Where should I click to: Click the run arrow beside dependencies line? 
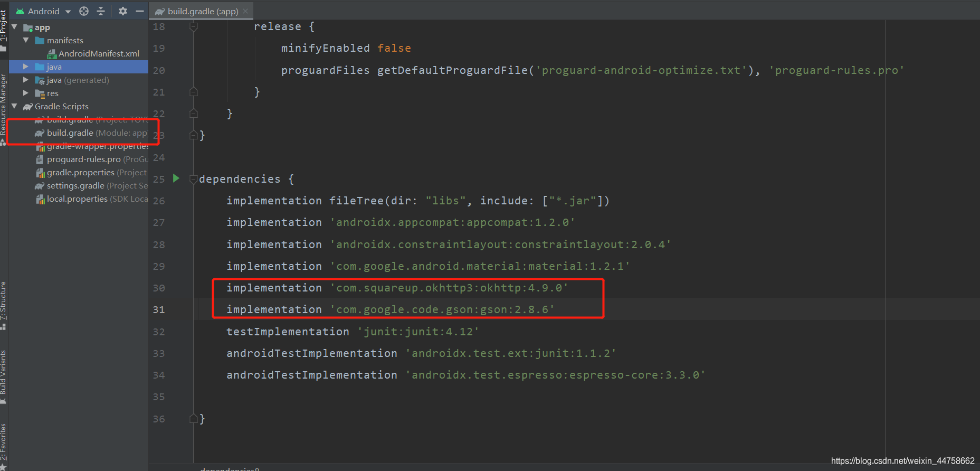click(176, 178)
